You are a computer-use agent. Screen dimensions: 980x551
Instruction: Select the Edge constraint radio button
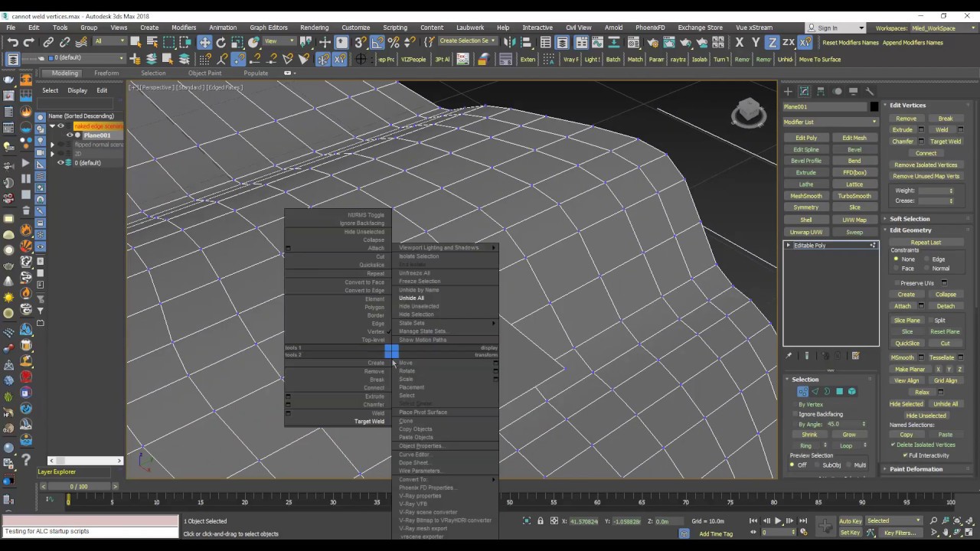pyautogui.click(x=927, y=259)
